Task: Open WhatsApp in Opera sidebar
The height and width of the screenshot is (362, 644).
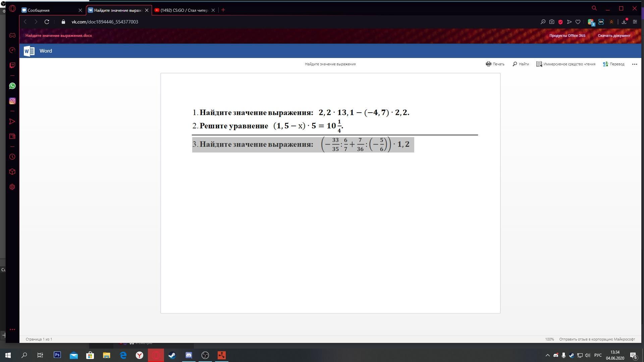Action: pyautogui.click(x=12, y=86)
